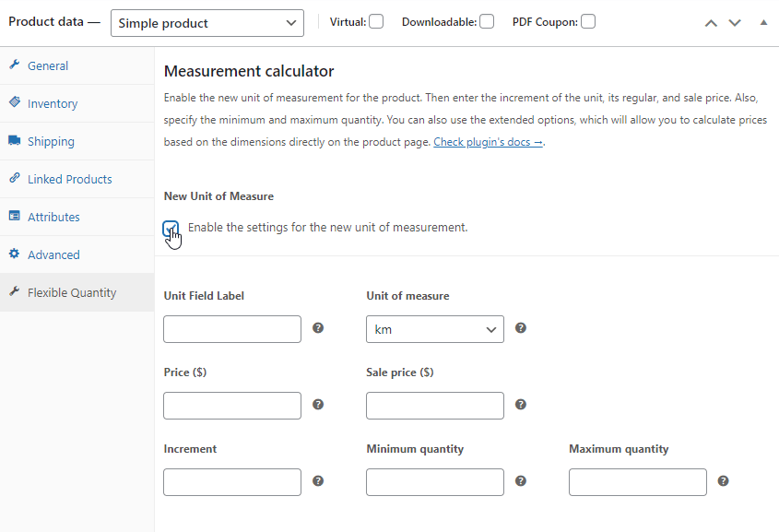Collapse the Product data panel
779x532 pixels.
click(763, 22)
